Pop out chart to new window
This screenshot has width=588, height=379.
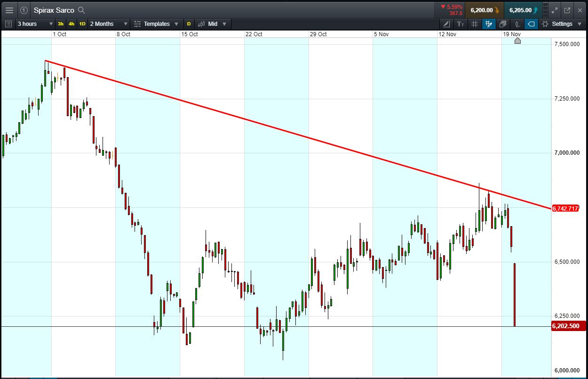[x=567, y=10]
